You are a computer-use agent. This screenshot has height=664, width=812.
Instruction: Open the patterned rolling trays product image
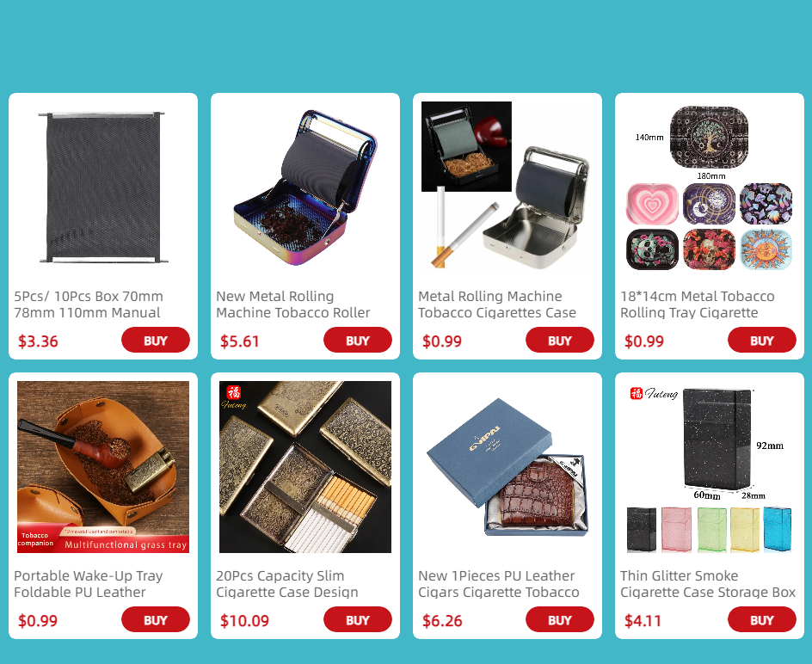click(x=710, y=188)
